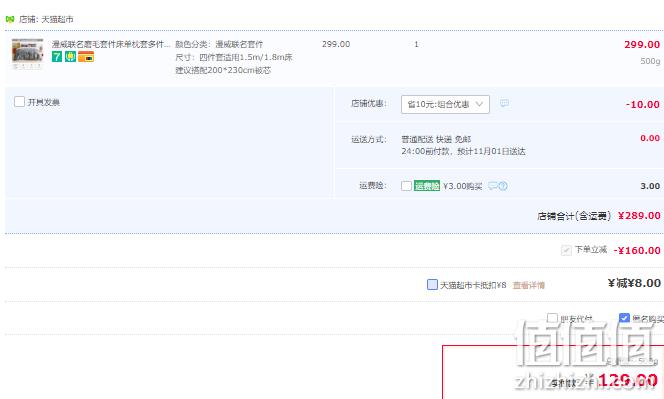Click the 500g weight text under subtotal
664x399 pixels.
650,61
